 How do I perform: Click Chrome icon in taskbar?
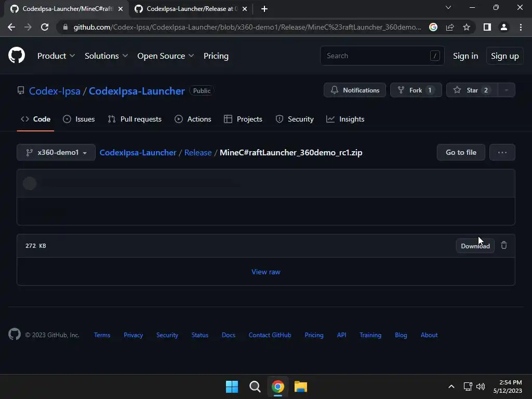pyautogui.click(x=278, y=387)
